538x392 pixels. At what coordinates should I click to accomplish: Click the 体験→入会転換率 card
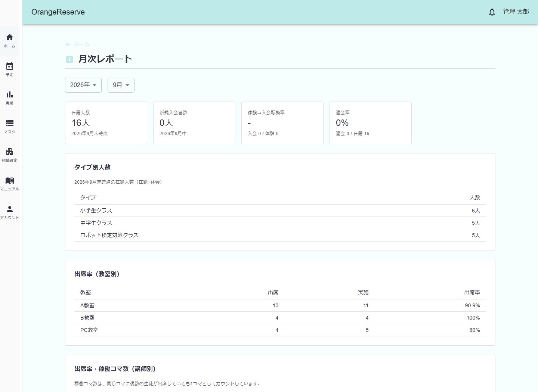[x=282, y=123]
